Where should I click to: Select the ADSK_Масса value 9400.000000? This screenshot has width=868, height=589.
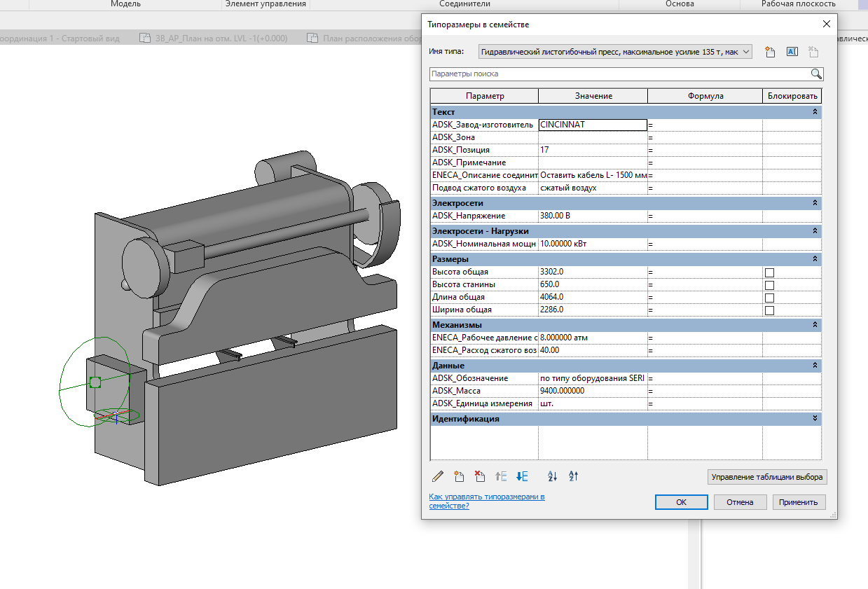(x=593, y=391)
